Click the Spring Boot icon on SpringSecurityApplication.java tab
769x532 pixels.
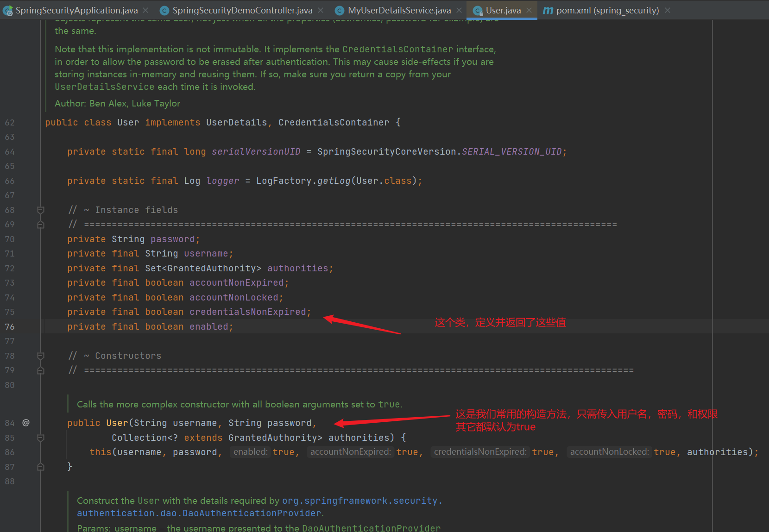pyautogui.click(x=7, y=10)
